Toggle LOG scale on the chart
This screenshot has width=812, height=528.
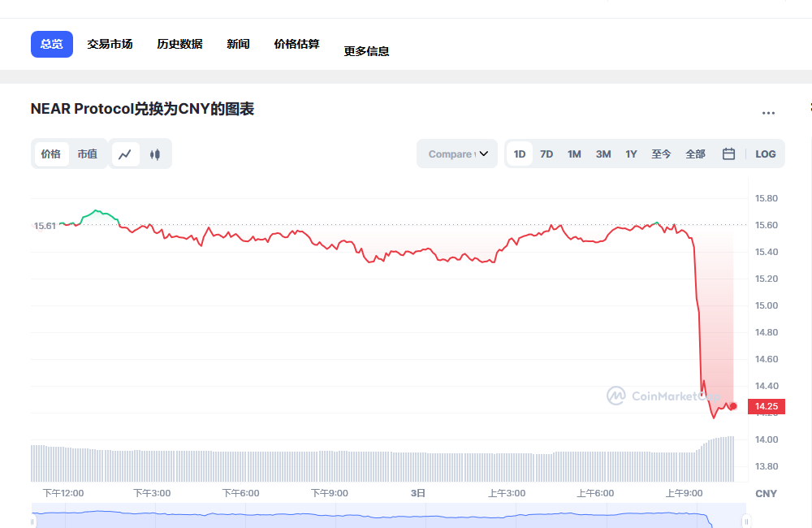(766, 154)
